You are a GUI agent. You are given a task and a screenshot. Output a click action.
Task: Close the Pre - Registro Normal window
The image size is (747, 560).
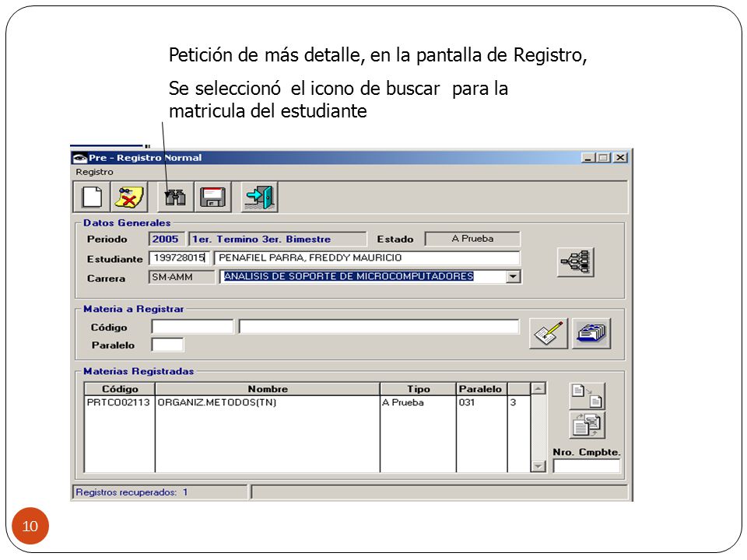620,158
